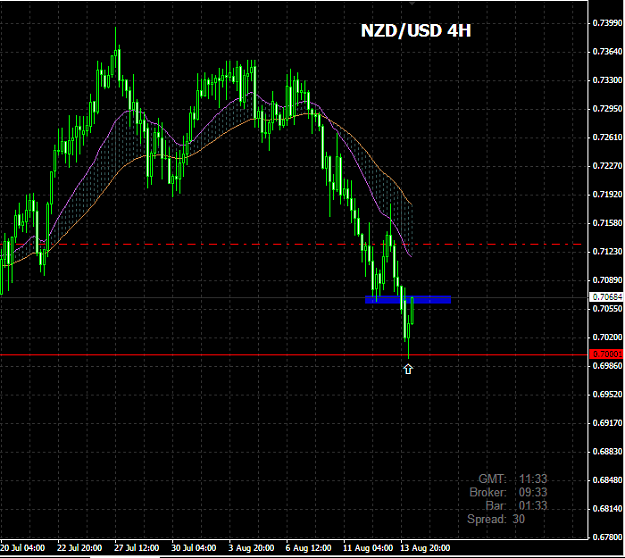Click the "GMT:" label
This screenshot has width=625, height=558.
[492, 479]
